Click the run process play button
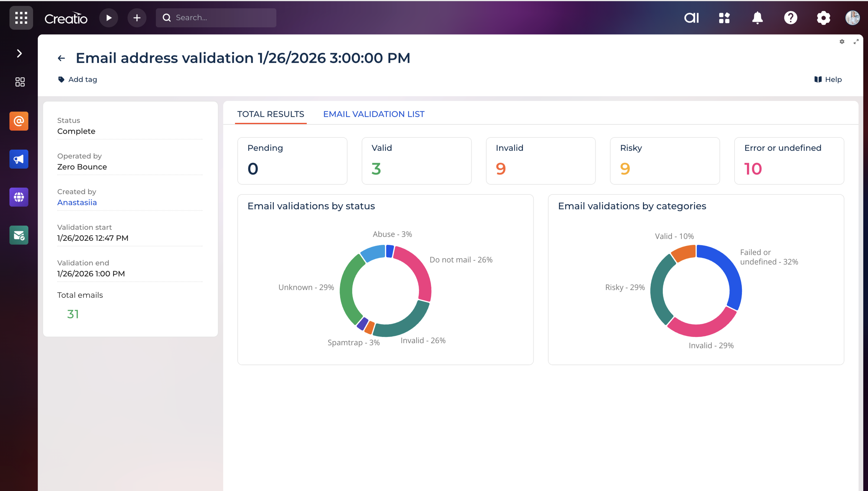Image resolution: width=868 pixels, height=491 pixels. [109, 18]
